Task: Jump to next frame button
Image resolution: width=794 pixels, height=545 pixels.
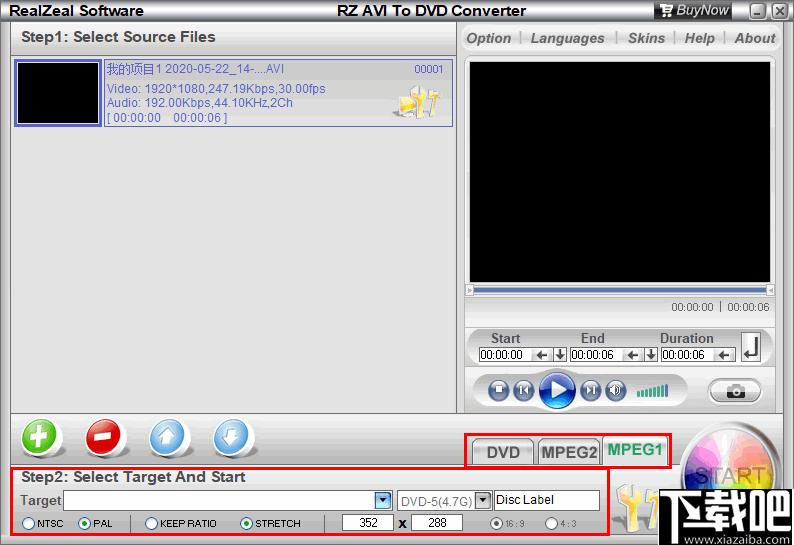Action: click(590, 391)
